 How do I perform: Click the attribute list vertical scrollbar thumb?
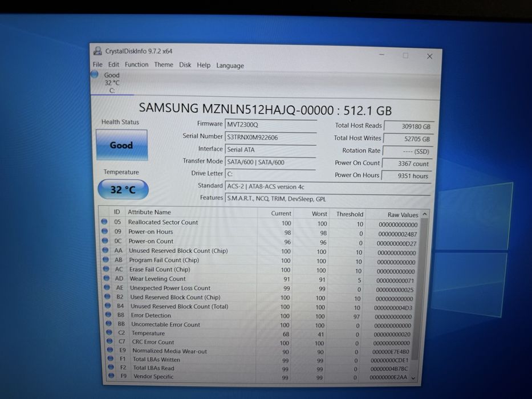point(419,288)
